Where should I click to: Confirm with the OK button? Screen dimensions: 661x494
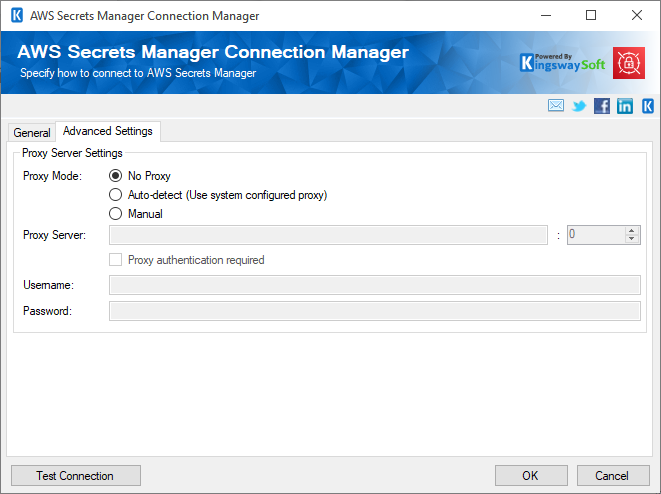point(531,475)
